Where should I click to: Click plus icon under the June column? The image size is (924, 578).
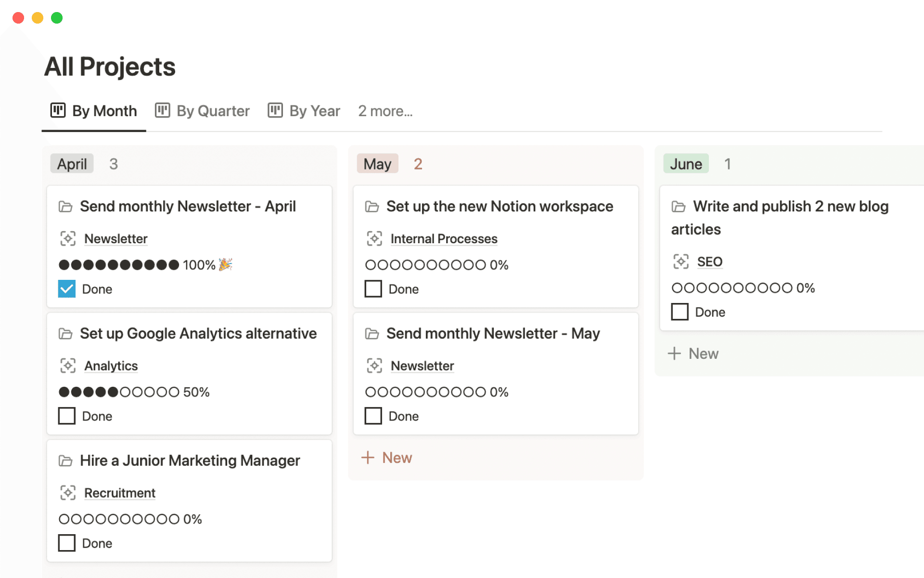(x=674, y=354)
